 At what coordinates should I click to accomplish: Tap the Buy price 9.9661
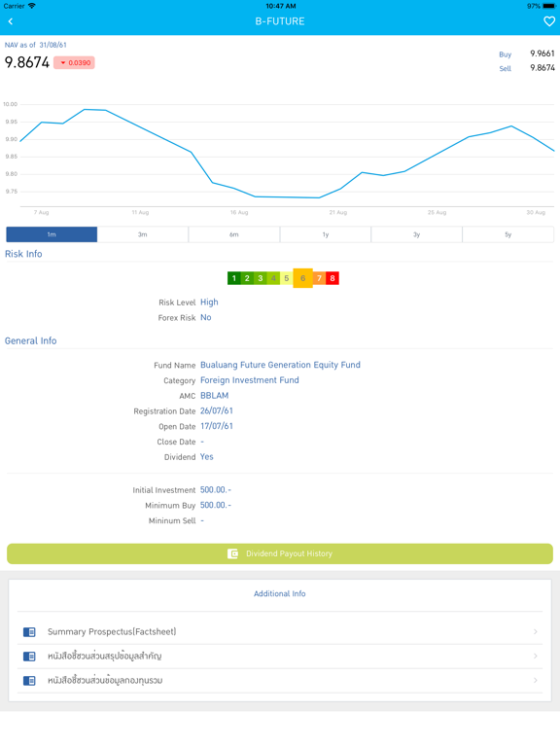542,53
